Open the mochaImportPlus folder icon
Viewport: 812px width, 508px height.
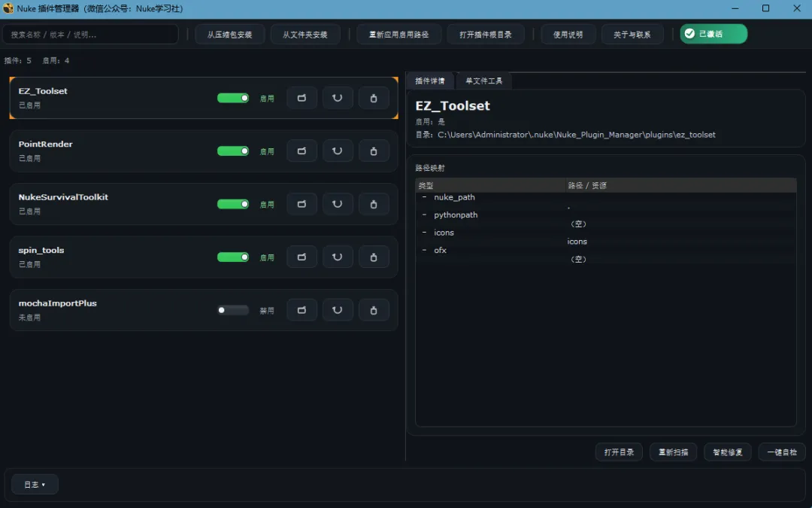(x=302, y=310)
